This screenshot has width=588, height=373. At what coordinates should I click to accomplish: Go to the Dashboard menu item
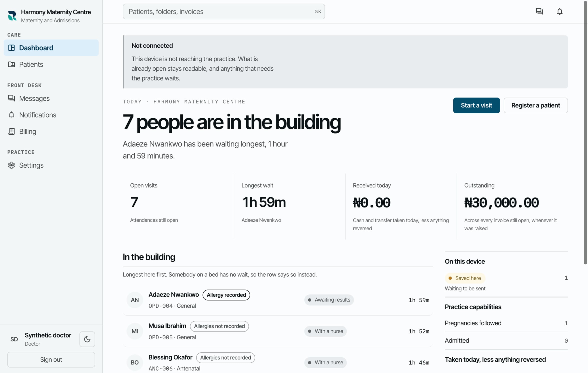pyautogui.click(x=51, y=48)
